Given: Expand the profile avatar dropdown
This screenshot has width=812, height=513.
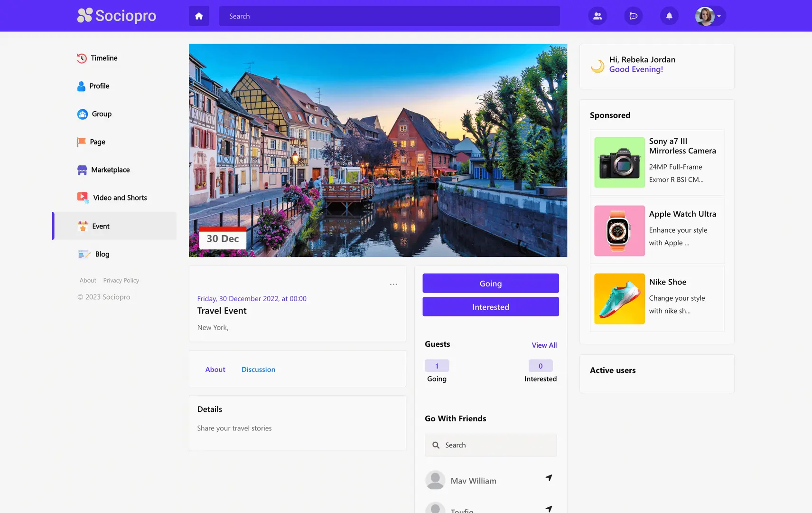Looking at the screenshot, I should [x=709, y=16].
